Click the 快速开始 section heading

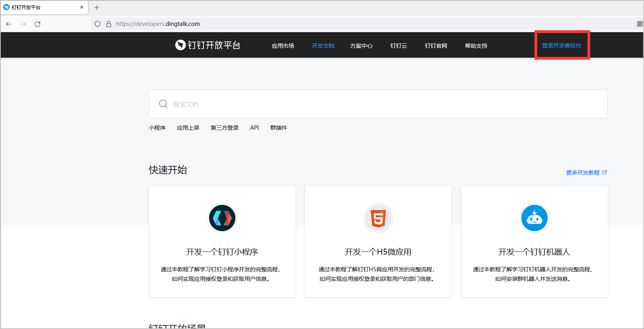(168, 170)
